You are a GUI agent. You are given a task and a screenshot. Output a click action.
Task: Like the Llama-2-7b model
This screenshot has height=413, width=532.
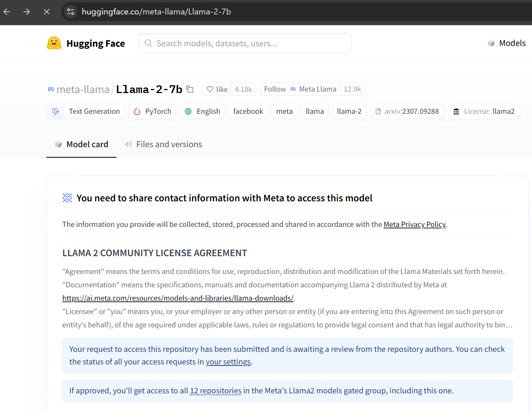(217, 89)
